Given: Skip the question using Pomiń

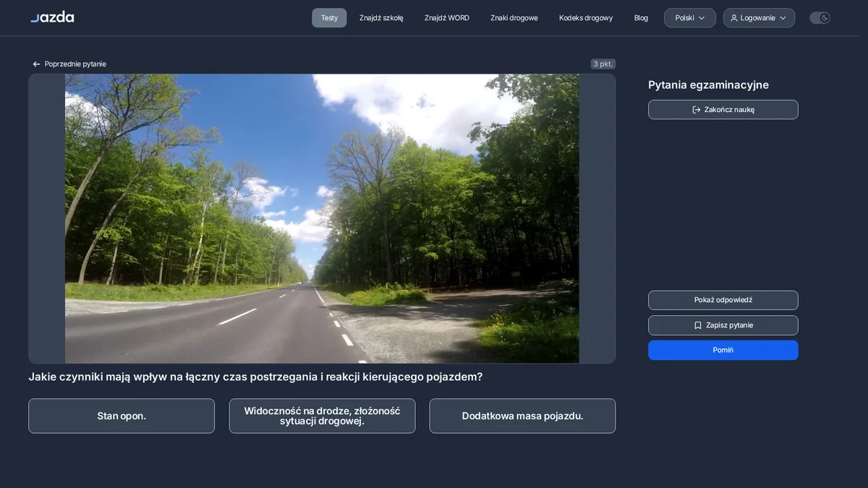Looking at the screenshot, I should coord(723,350).
